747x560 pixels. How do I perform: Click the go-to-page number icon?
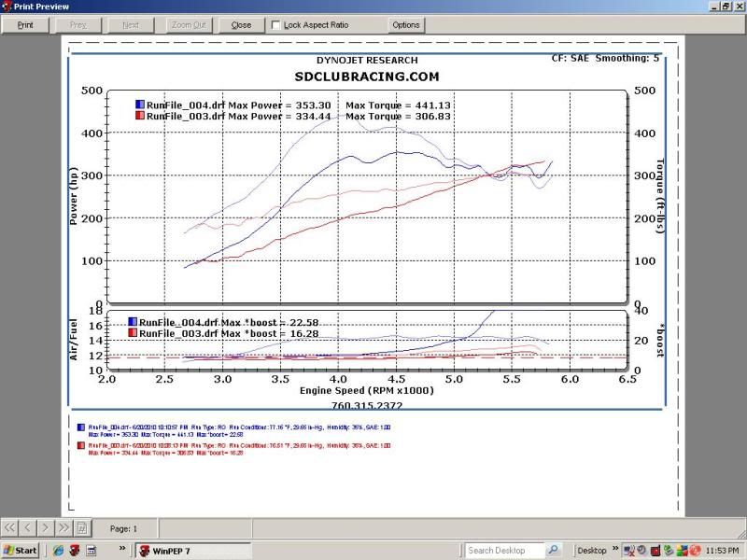(81, 527)
